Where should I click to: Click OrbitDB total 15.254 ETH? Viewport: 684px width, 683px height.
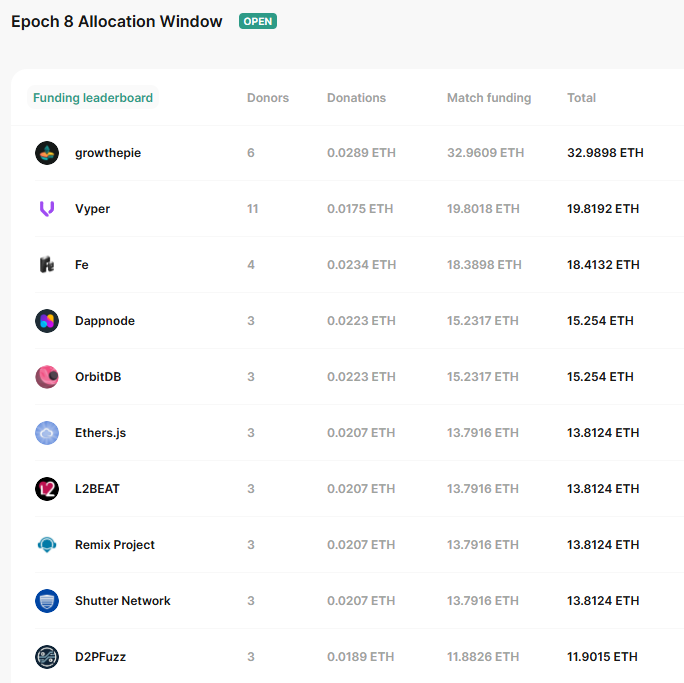point(600,377)
